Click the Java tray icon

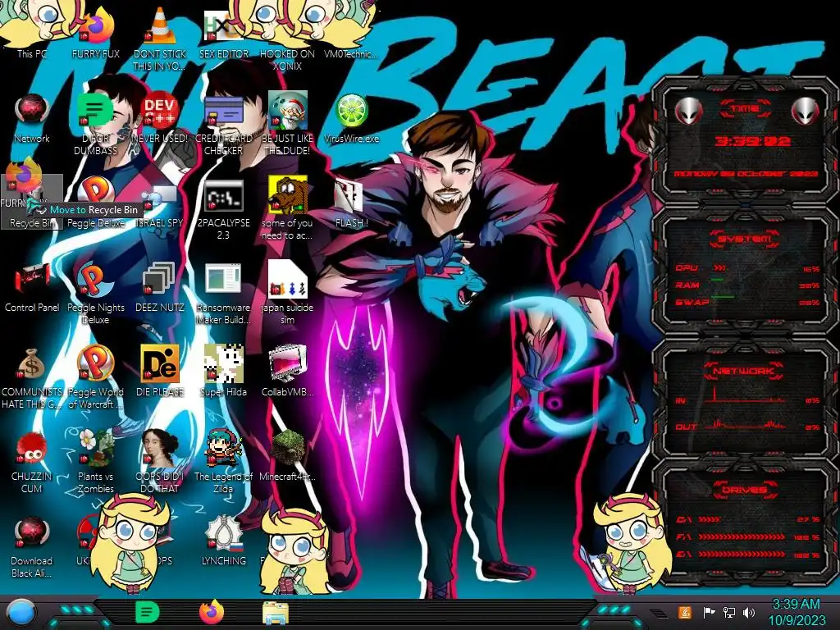pos(685,612)
